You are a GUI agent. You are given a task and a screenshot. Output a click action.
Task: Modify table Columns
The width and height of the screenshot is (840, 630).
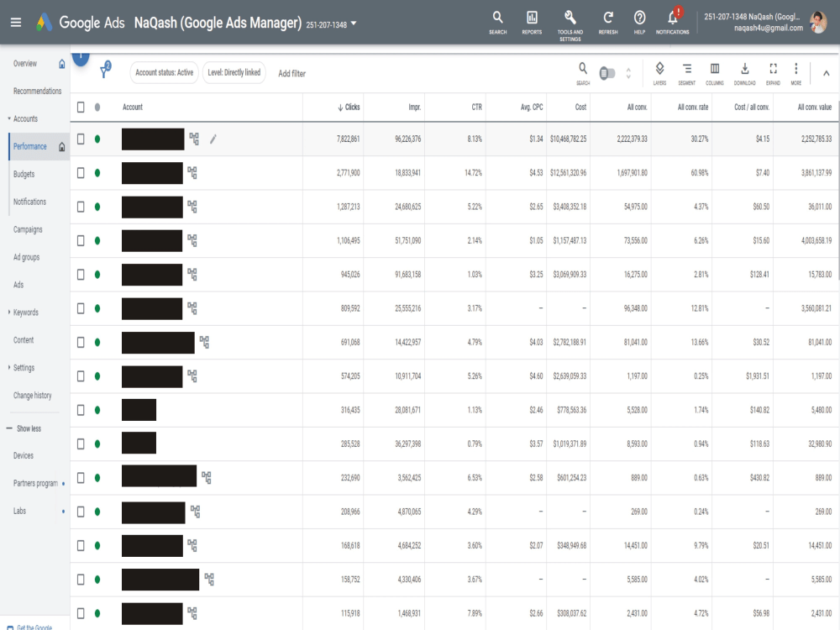715,73
